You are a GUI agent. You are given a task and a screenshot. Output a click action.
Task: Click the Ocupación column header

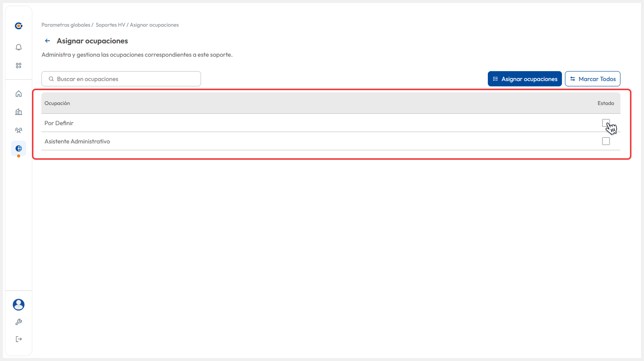57,103
